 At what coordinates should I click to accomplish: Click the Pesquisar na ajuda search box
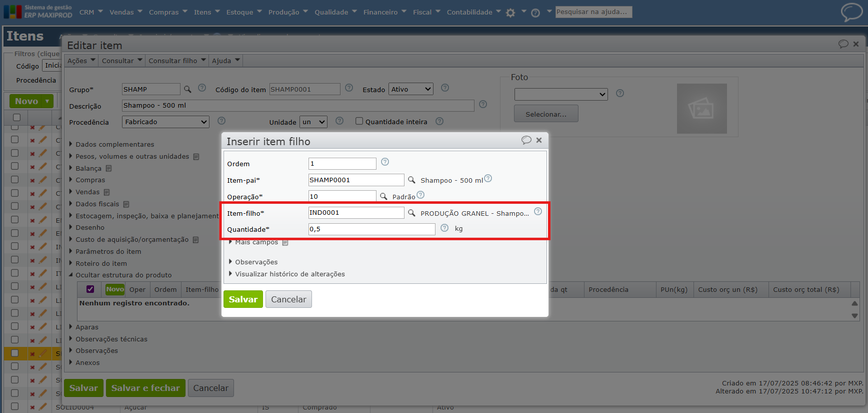(x=593, y=12)
